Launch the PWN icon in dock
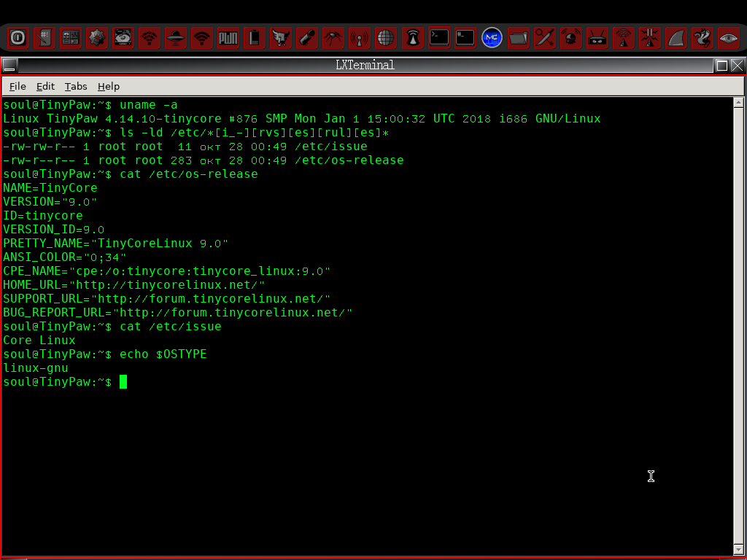Viewport: 747px width, 560px height. click(x=228, y=38)
